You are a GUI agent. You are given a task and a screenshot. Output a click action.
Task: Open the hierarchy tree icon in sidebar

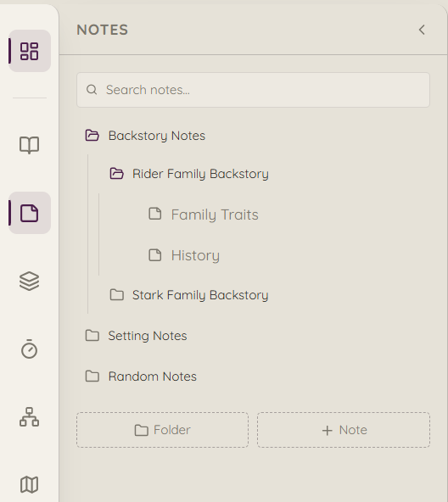coord(30,416)
